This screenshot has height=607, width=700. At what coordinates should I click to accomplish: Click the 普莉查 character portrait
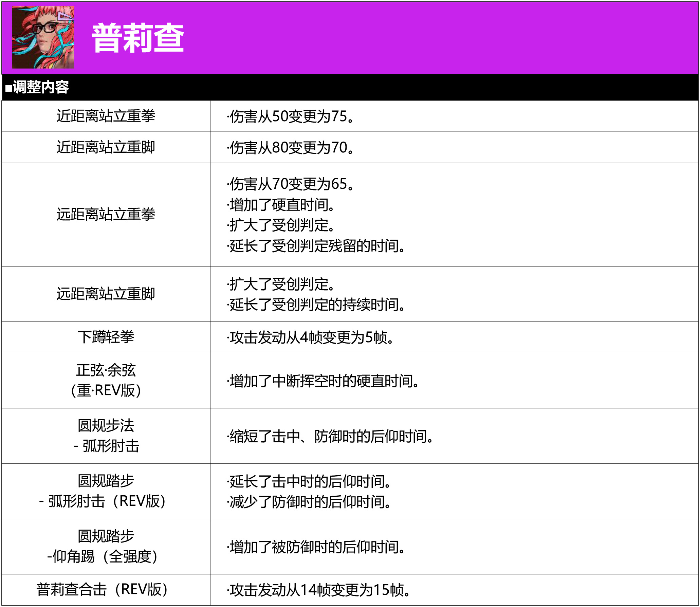43,37
